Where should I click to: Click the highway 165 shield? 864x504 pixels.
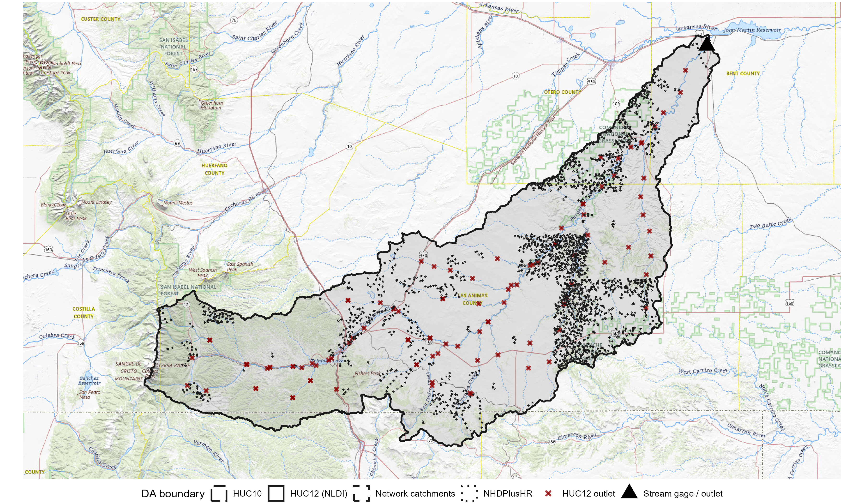coord(194,70)
